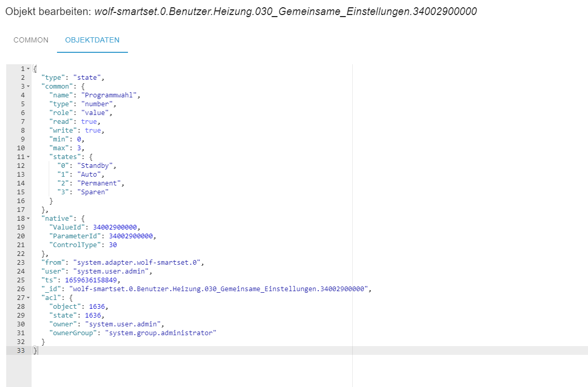Viewport: 588px width, 387px height.
Task: Click the "Auto" state text
Action: click(89, 175)
